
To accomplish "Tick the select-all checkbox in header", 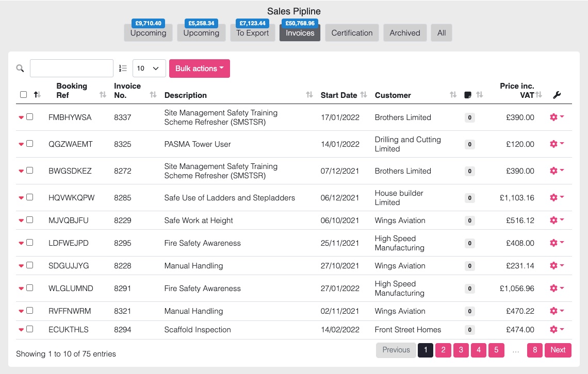I will pyautogui.click(x=23, y=95).
